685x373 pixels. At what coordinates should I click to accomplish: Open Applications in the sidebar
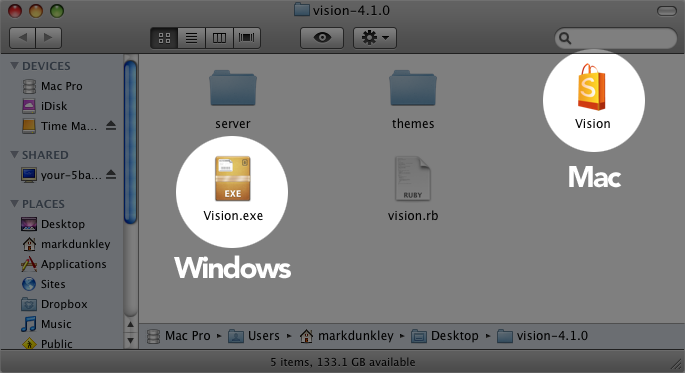tap(64, 264)
